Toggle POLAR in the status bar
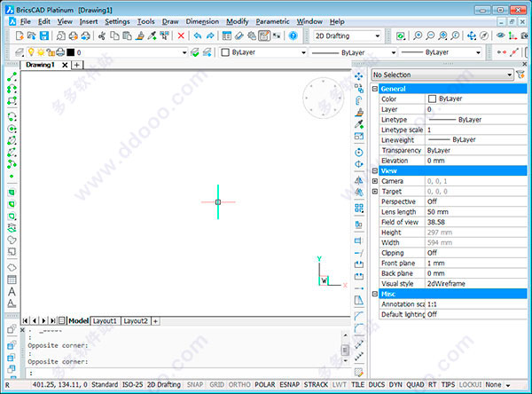Image resolution: width=532 pixels, height=394 pixels. tap(264, 384)
